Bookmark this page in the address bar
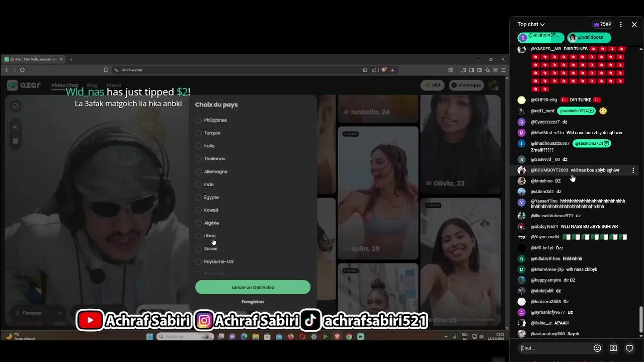 click(106, 70)
